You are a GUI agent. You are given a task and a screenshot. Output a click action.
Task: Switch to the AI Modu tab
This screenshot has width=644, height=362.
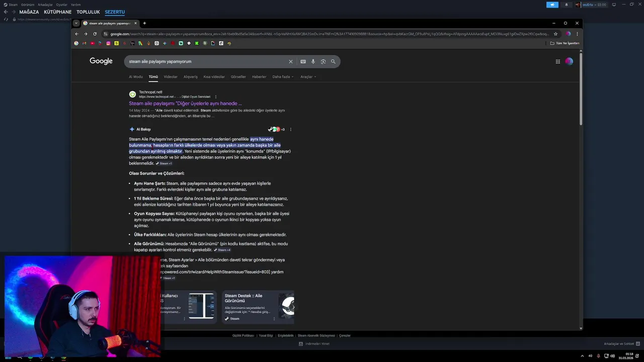click(136, 77)
